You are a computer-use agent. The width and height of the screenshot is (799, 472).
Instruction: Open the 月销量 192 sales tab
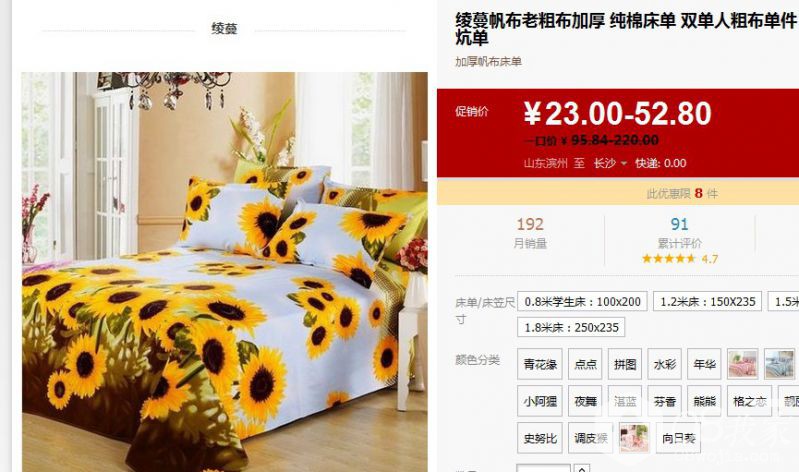pos(530,232)
